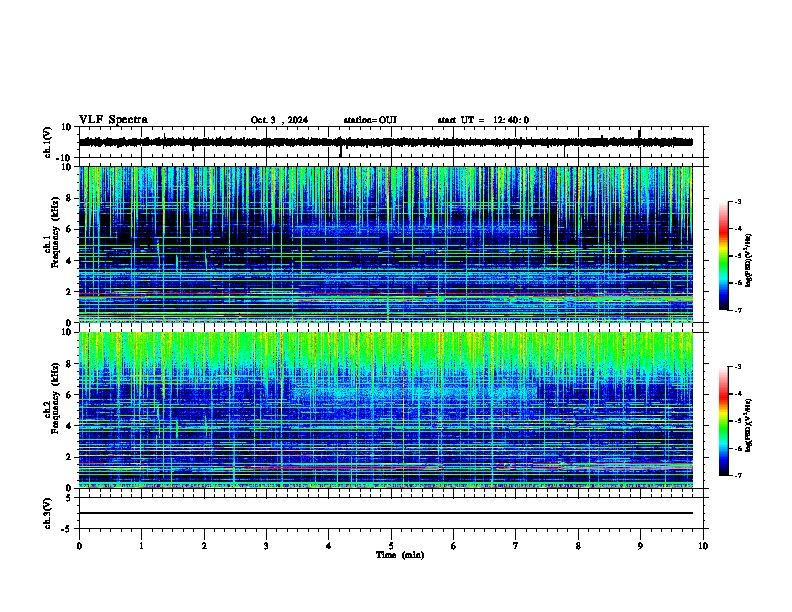This screenshot has width=792, height=612.
Task: Click the ch.2 "Frequency (kHz)" axis label
Action: 55,398
